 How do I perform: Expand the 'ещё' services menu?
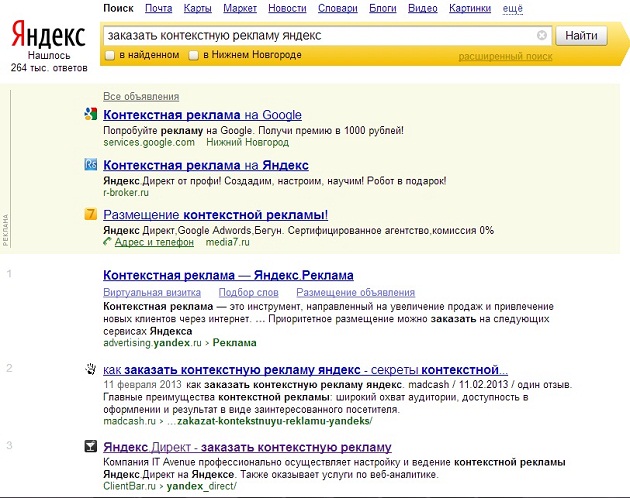click(513, 8)
